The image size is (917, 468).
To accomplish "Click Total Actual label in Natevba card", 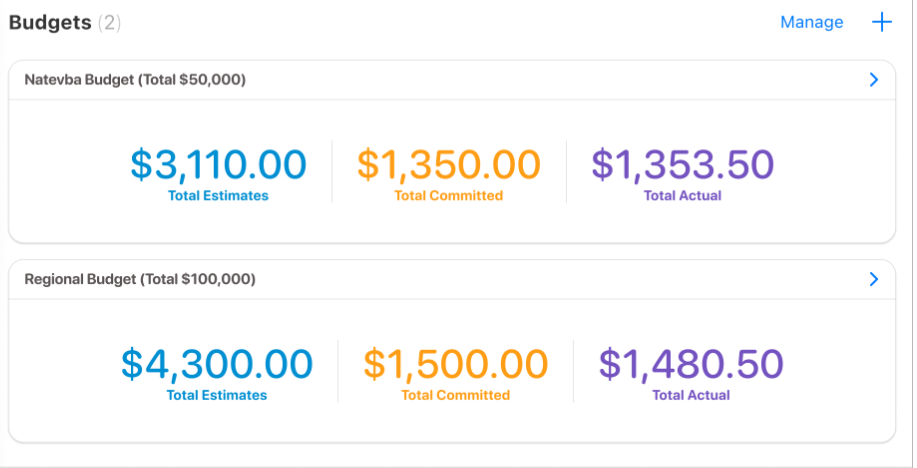I will click(683, 196).
